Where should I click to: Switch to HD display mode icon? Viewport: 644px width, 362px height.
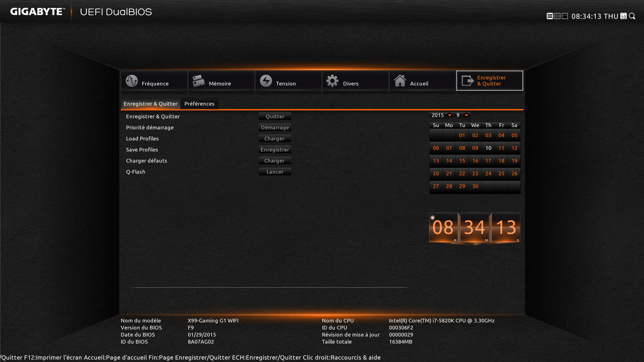pyautogui.click(x=550, y=16)
